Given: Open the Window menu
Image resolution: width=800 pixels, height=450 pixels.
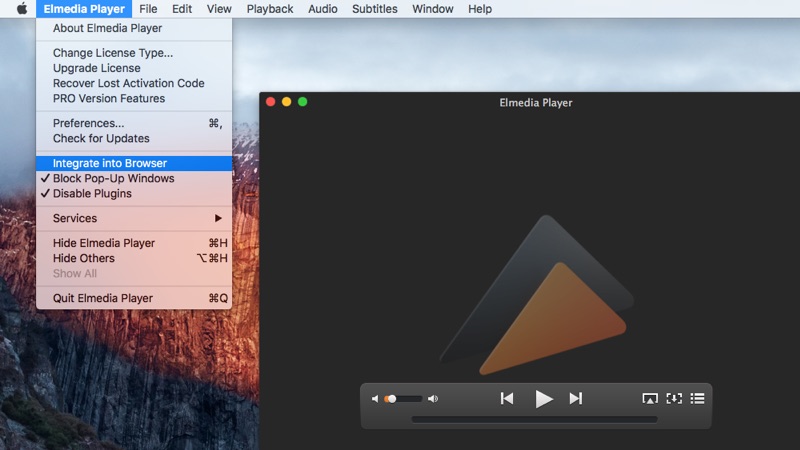Looking at the screenshot, I should [433, 9].
